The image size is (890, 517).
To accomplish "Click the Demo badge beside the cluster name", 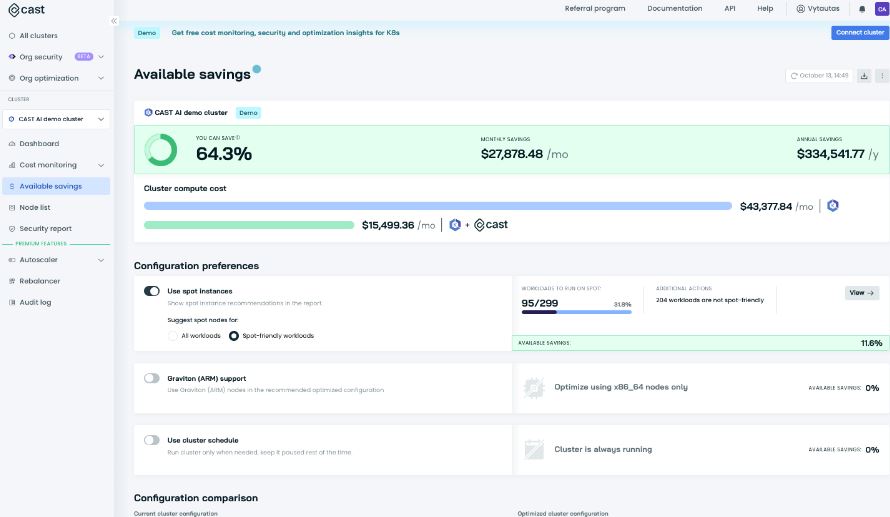I will [x=248, y=113].
